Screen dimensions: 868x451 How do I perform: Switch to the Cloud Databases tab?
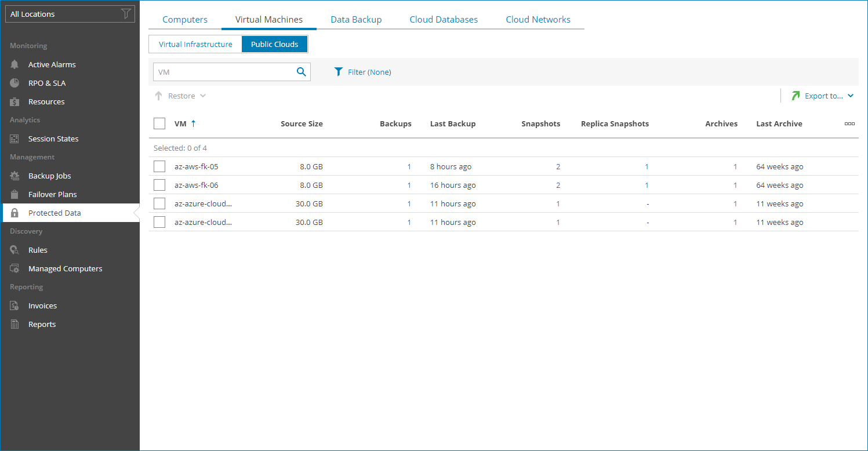coord(444,20)
